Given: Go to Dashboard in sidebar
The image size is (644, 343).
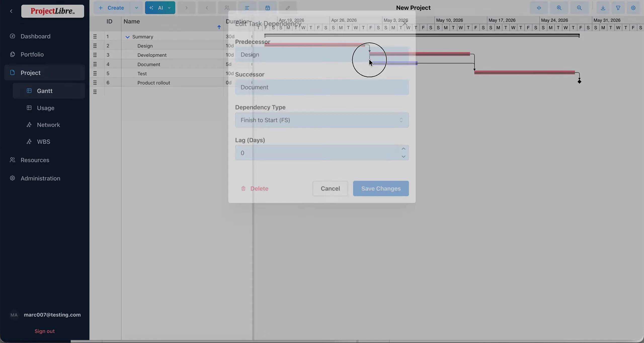Looking at the screenshot, I should 35,36.
